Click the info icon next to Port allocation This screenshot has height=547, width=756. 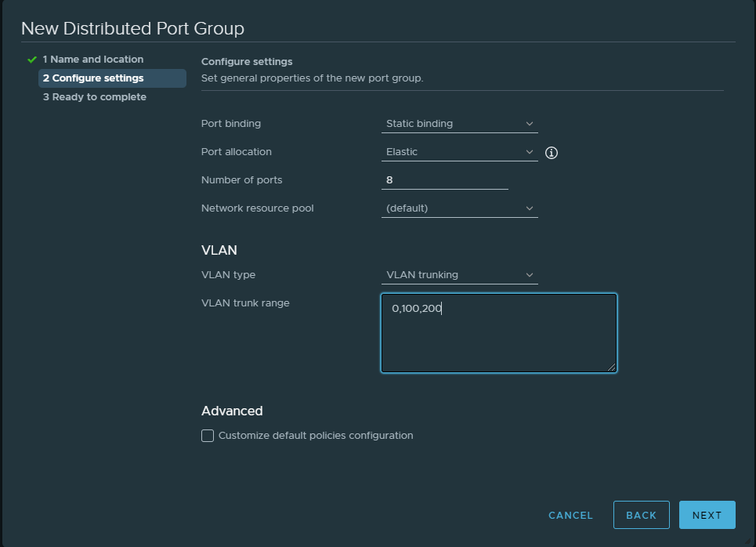(x=551, y=153)
